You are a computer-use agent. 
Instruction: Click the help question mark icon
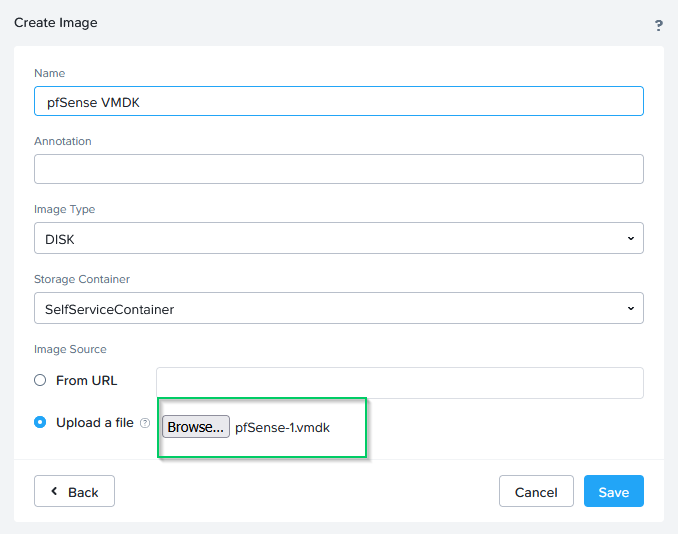(x=659, y=26)
